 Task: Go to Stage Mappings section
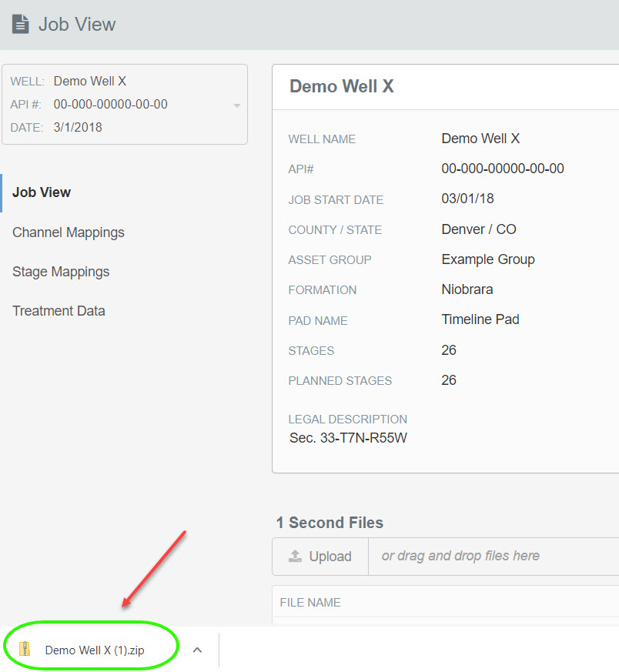(x=61, y=272)
